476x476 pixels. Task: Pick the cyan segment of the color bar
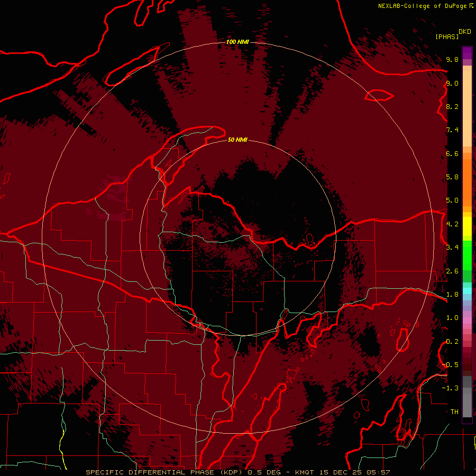point(467,291)
